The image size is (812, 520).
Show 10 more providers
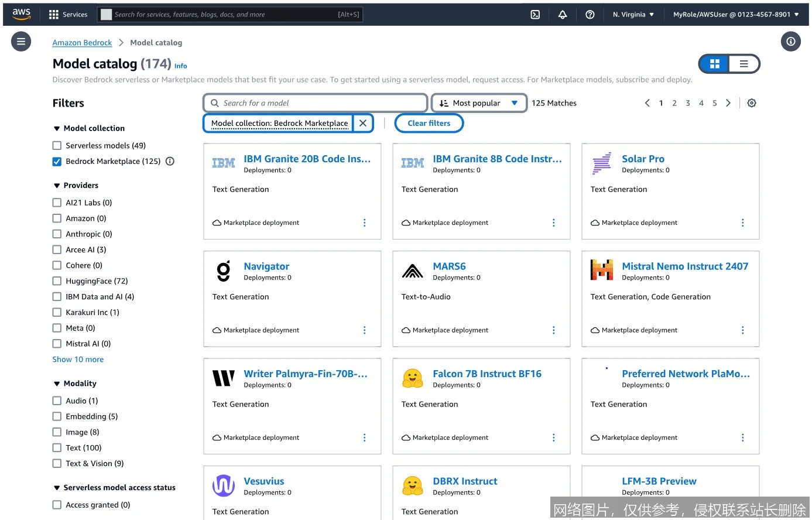pos(78,360)
